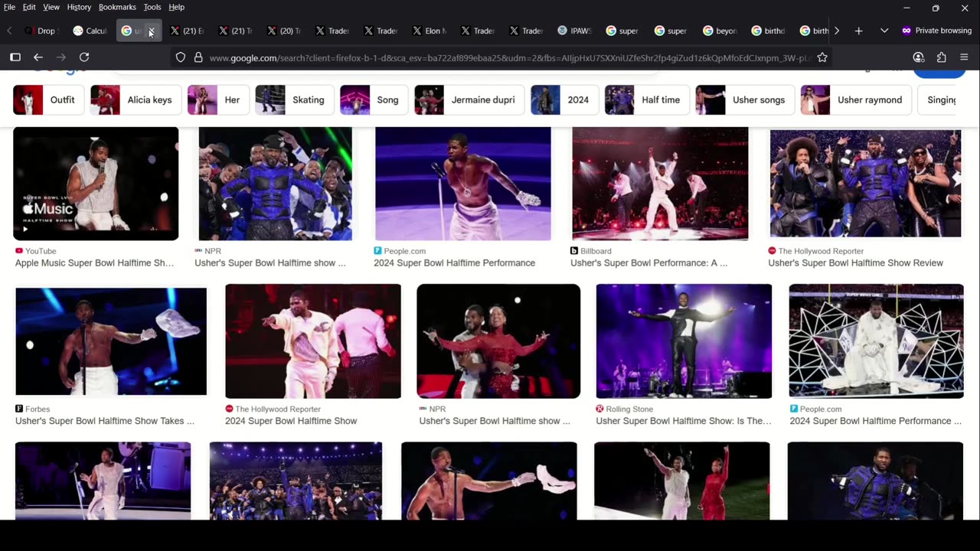Open 'Usher's Super Bowl Performance: A ...' link
The image size is (980, 551).
coord(648,263)
